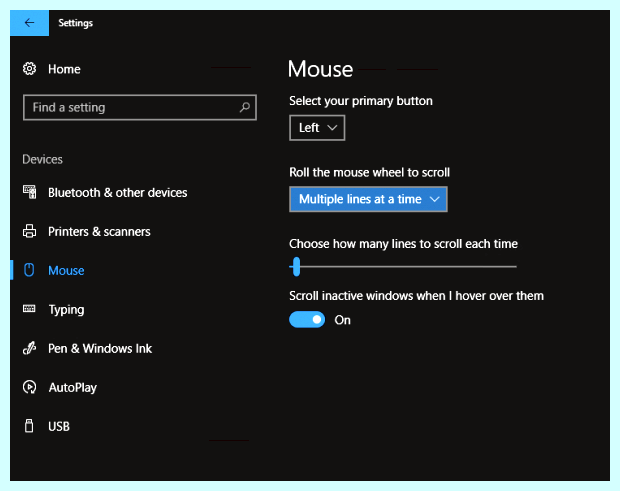Click the Pen & Windows Ink icon
The image size is (620, 491).
click(x=29, y=348)
